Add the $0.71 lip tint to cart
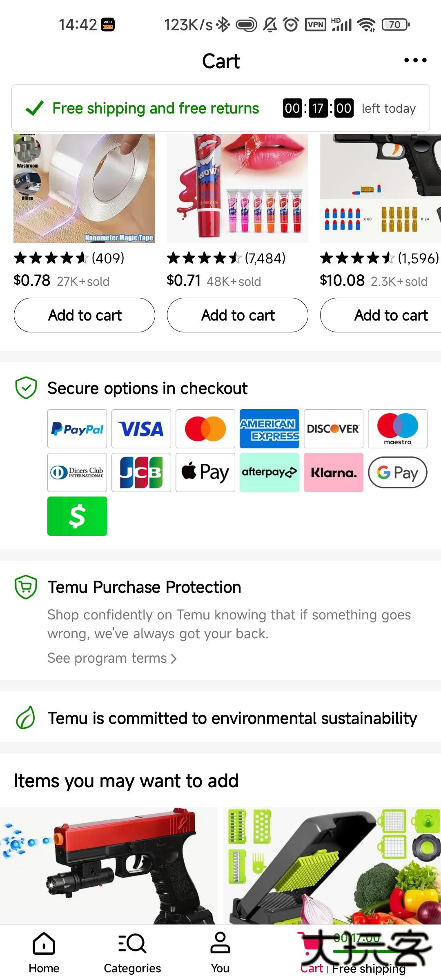 click(x=238, y=315)
